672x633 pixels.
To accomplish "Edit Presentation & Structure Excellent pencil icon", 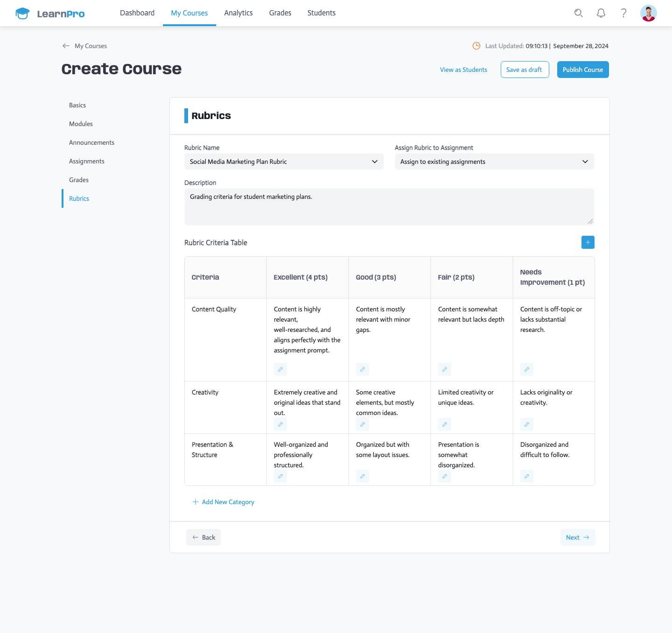I will [x=280, y=476].
